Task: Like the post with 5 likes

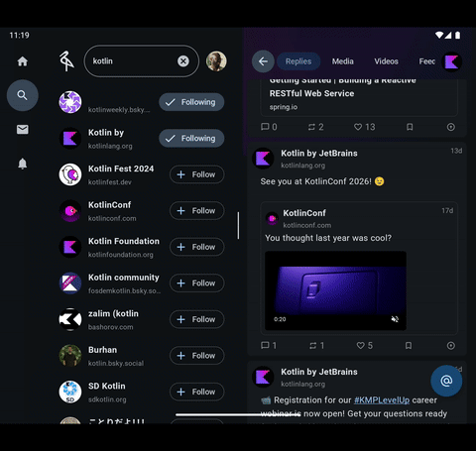Action: (365, 346)
